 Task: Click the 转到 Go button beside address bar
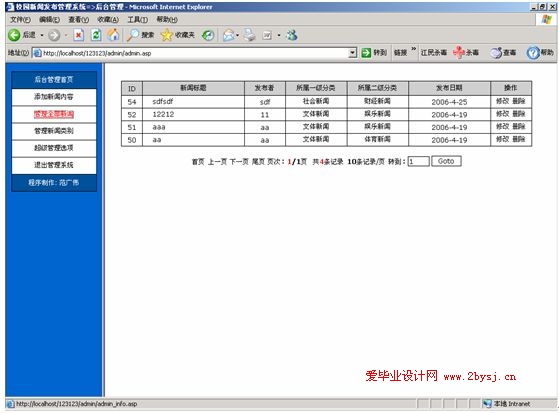point(374,53)
